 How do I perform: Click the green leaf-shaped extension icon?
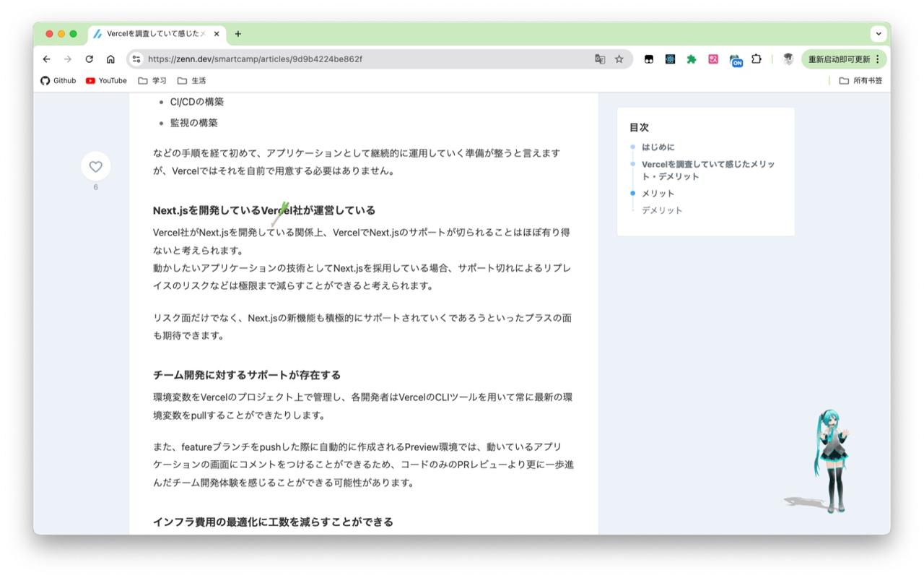pyautogui.click(x=691, y=59)
